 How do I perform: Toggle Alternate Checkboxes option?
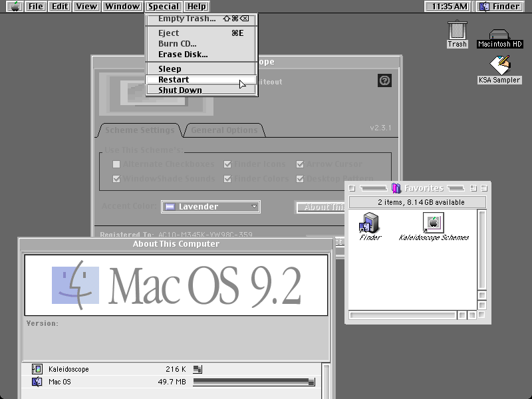coord(116,164)
